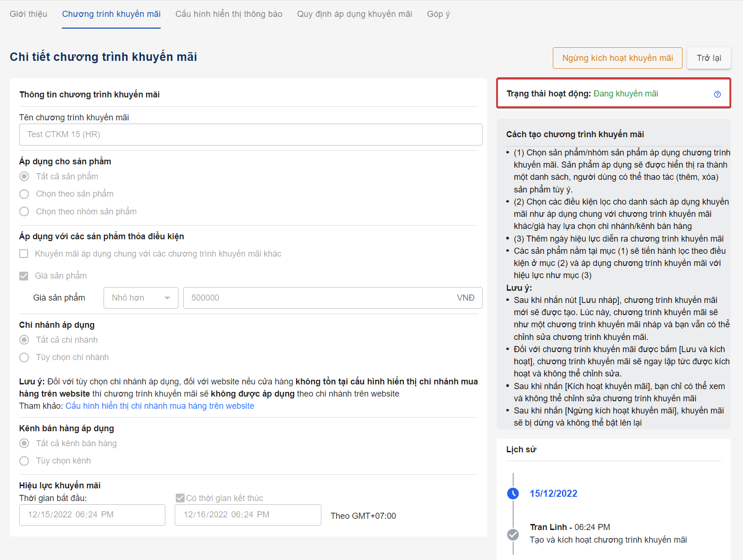Toggle the 'Giá sản phẩm' checkbox
Image resolution: width=743 pixels, height=560 pixels.
click(24, 276)
